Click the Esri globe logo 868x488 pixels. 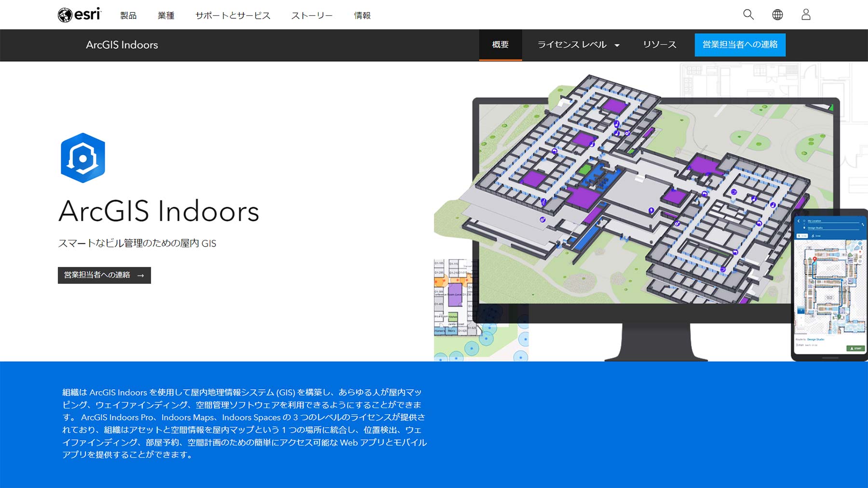click(80, 15)
